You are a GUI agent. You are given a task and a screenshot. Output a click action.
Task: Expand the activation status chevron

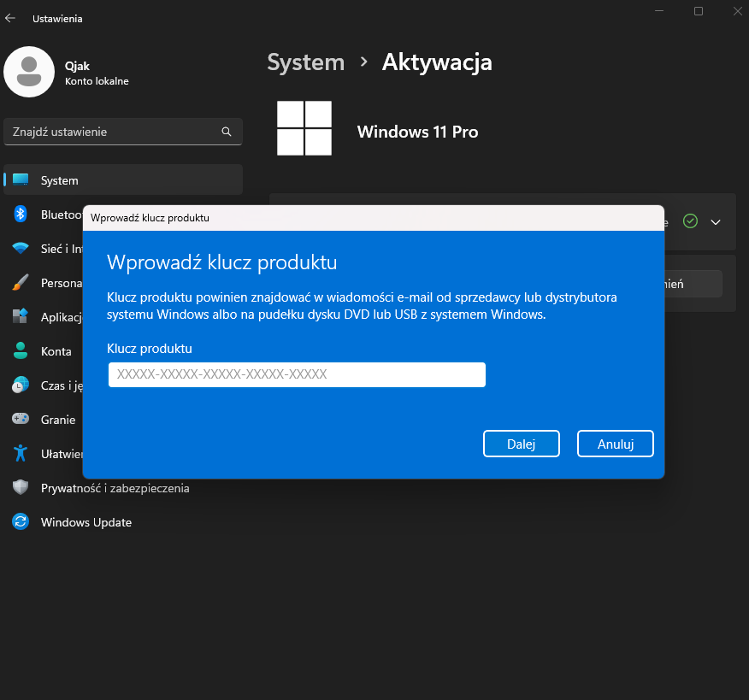click(716, 221)
